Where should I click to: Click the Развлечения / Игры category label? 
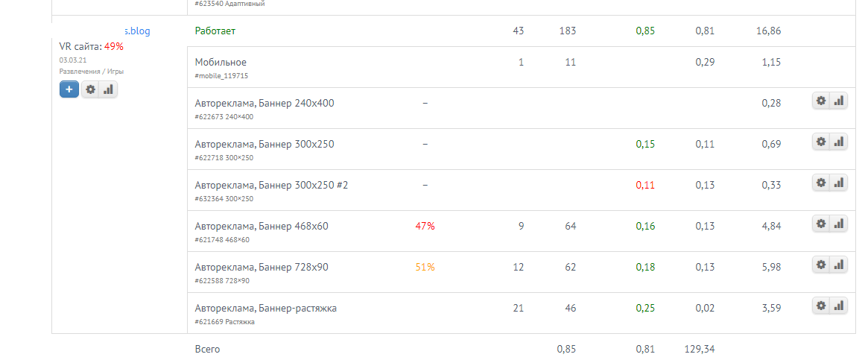92,72
